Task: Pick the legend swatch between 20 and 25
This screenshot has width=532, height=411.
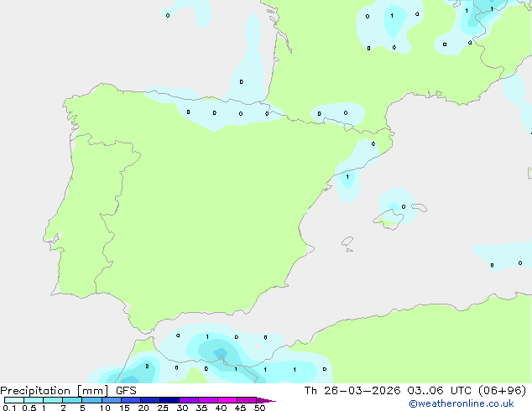Action: coord(150,400)
